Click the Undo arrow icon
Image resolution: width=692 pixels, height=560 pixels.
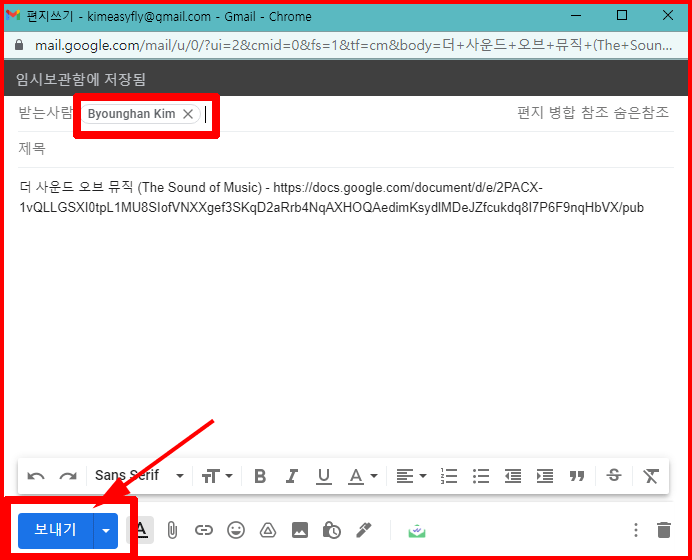tap(36, 476)
